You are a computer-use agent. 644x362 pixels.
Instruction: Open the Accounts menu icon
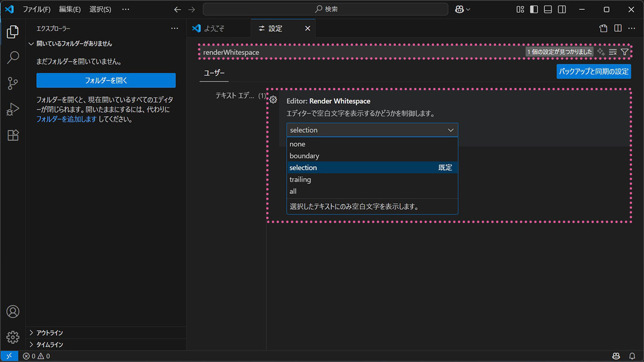13,311
